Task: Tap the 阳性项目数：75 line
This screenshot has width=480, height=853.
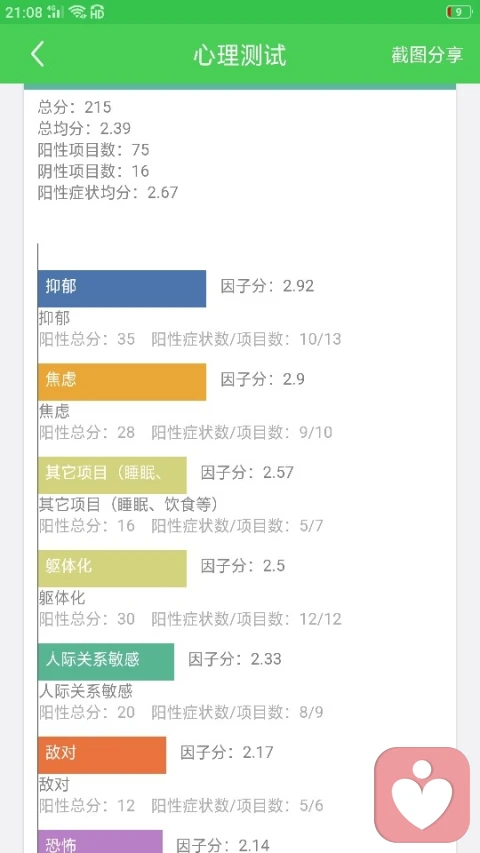Action: coord(94,150)
